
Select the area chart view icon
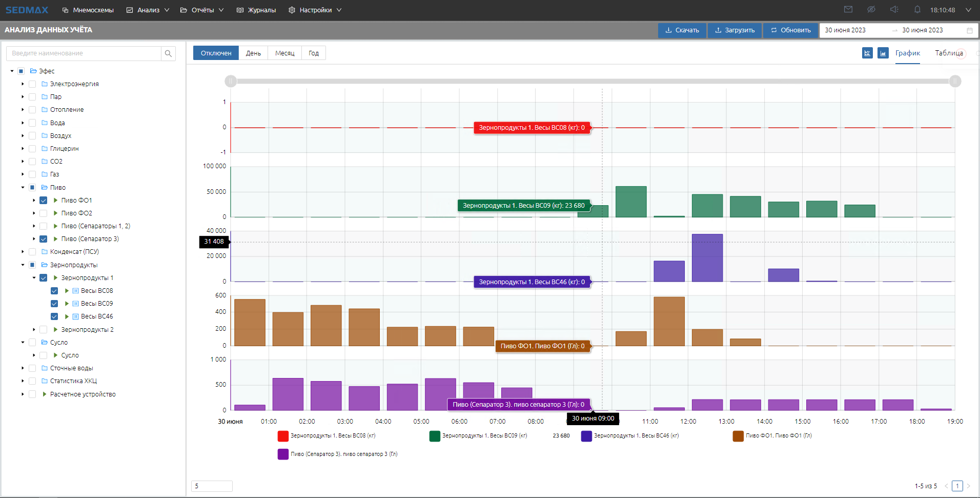pyautogui.click(x=883, y=53)
